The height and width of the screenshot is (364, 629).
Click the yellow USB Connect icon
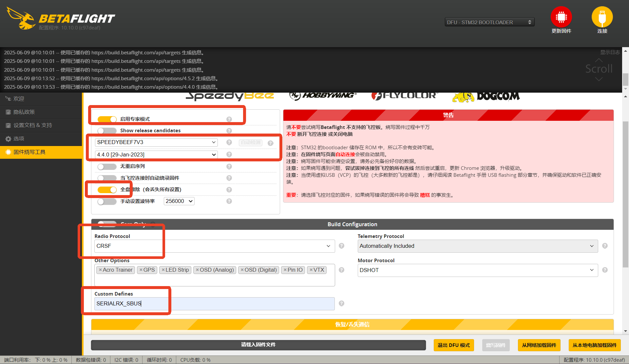602,17
